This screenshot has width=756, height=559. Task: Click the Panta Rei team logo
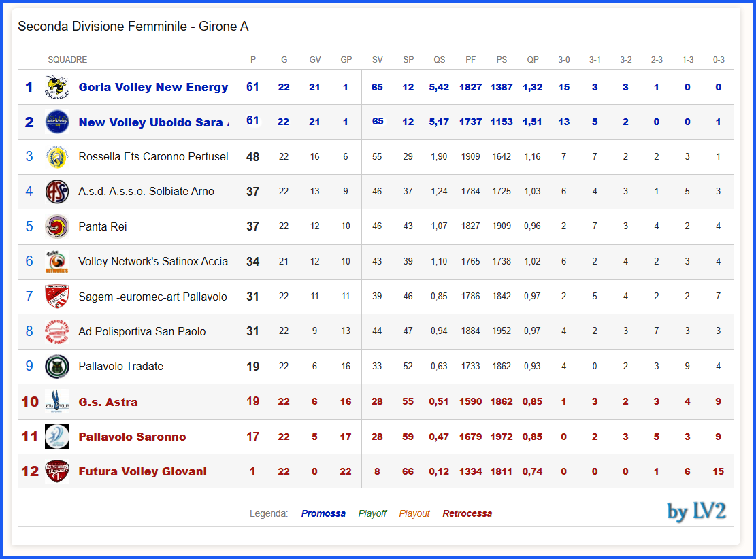point(57,226)
